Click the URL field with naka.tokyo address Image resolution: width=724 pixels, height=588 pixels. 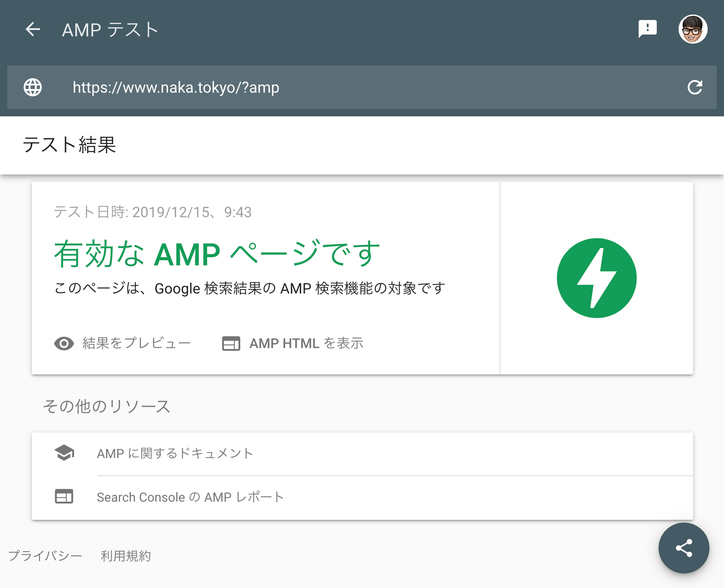[362, 87]
